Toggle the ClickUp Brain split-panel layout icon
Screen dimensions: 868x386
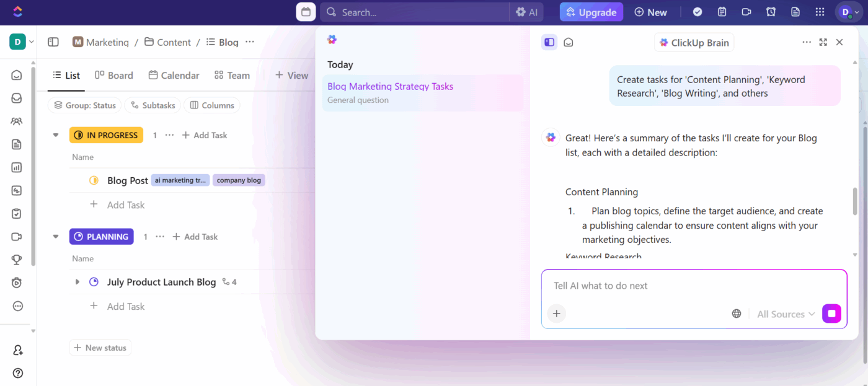(x=549, y=42)
